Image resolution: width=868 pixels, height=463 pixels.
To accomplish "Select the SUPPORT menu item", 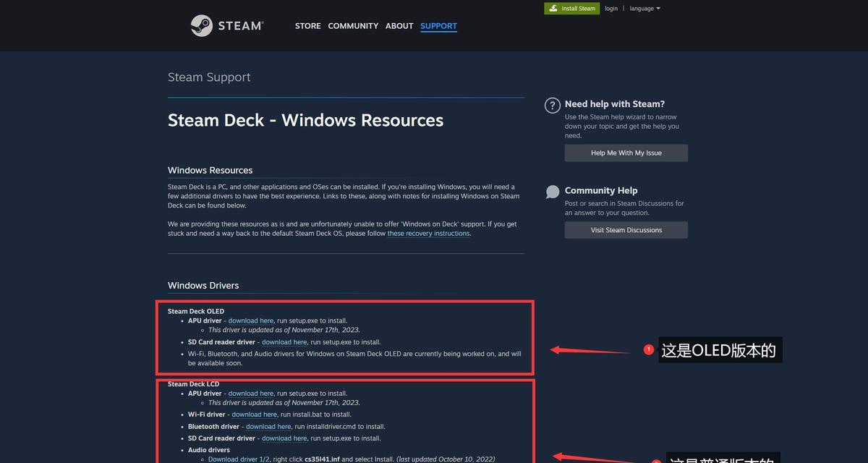I will point(438,26).
